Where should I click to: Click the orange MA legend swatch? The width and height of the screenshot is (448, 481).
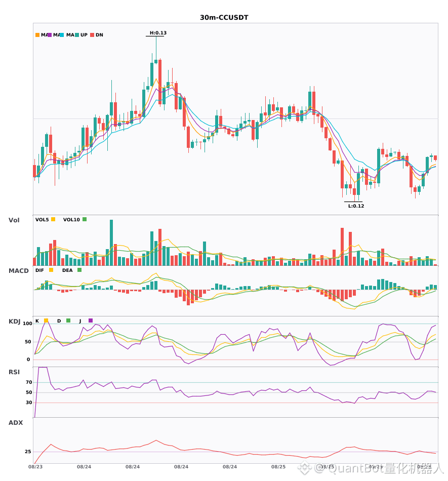coord(37,35)
